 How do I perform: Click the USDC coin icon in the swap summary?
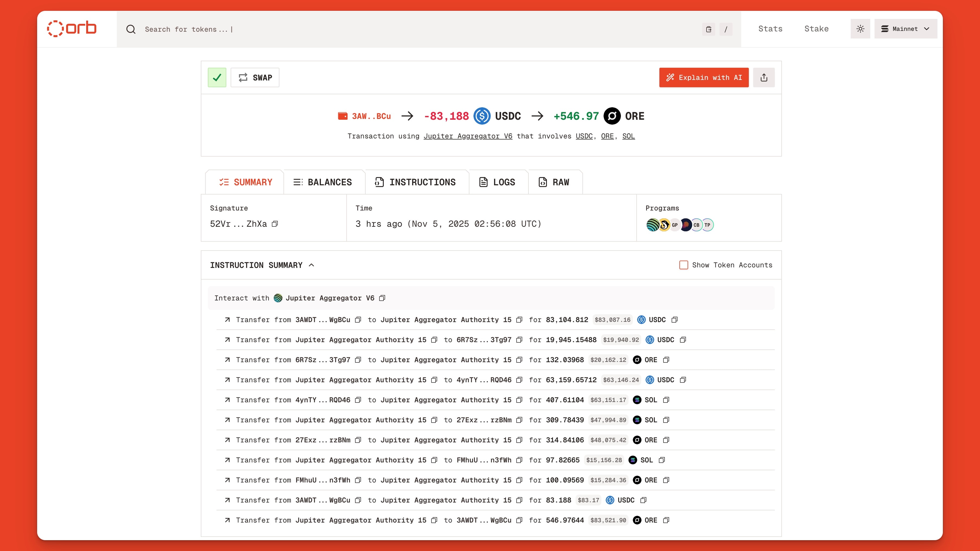[482, 116]
